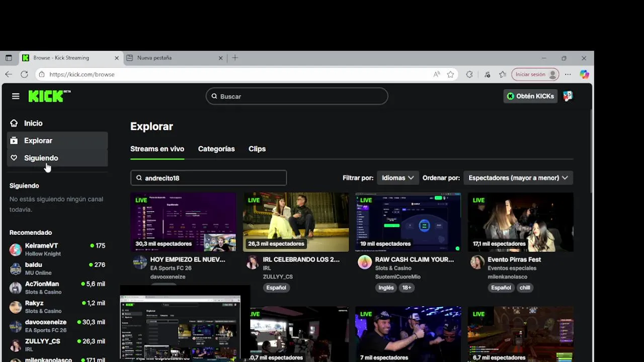The image size is (644, 362).
Task: Open new browser tab with plus
Action: pos(235,58)
